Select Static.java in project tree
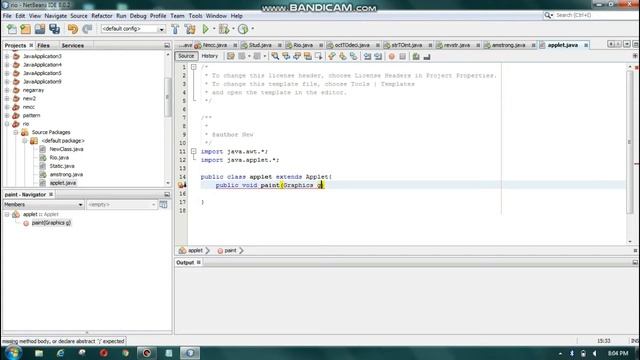The width and height of the screenshot is (640, 360). 62,166
